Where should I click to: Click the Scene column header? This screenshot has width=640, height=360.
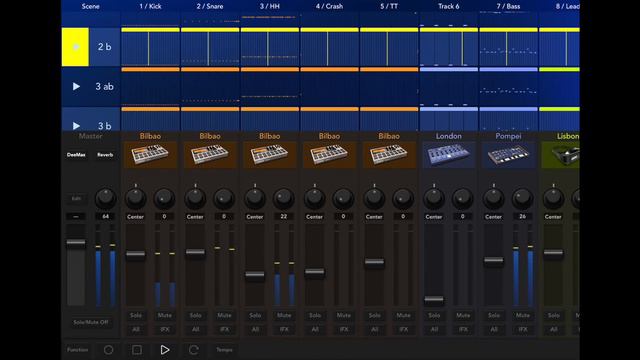91,6
